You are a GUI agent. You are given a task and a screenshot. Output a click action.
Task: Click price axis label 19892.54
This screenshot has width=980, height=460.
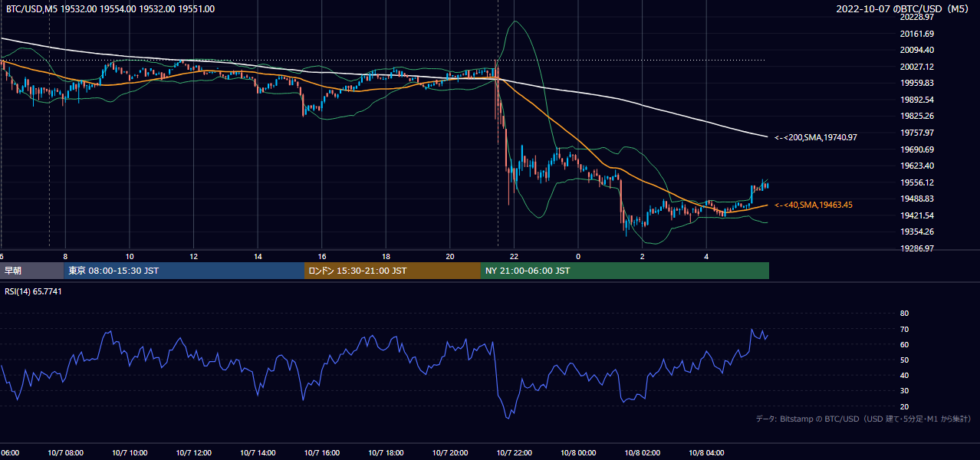click(x=916, y=100)
